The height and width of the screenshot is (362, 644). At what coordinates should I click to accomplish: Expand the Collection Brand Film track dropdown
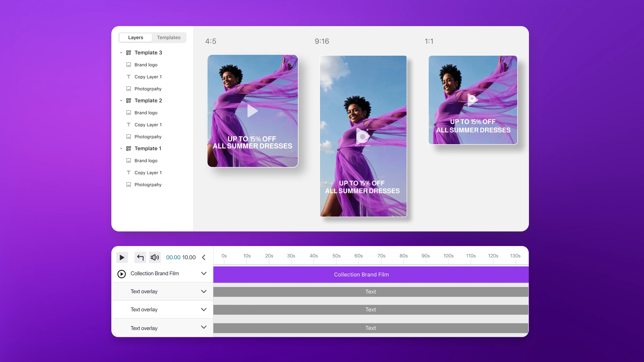[204, 274]
